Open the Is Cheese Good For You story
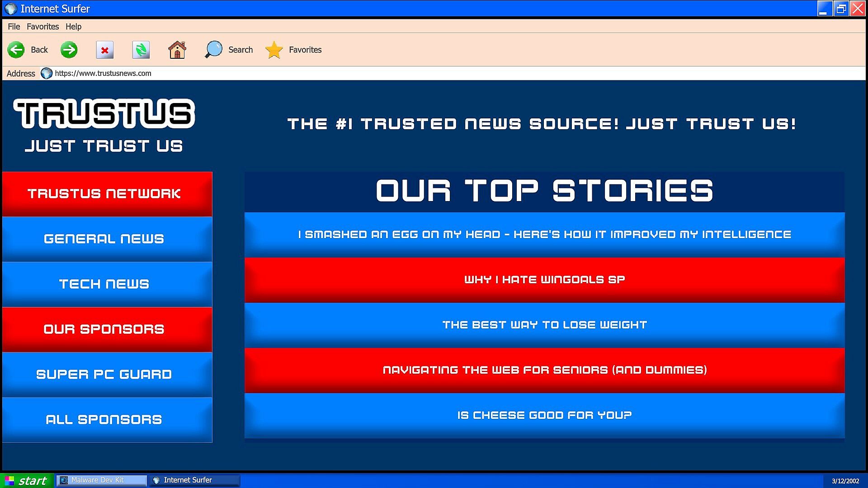Viewport: 868px width, 488px height. (x=544, y=415)
